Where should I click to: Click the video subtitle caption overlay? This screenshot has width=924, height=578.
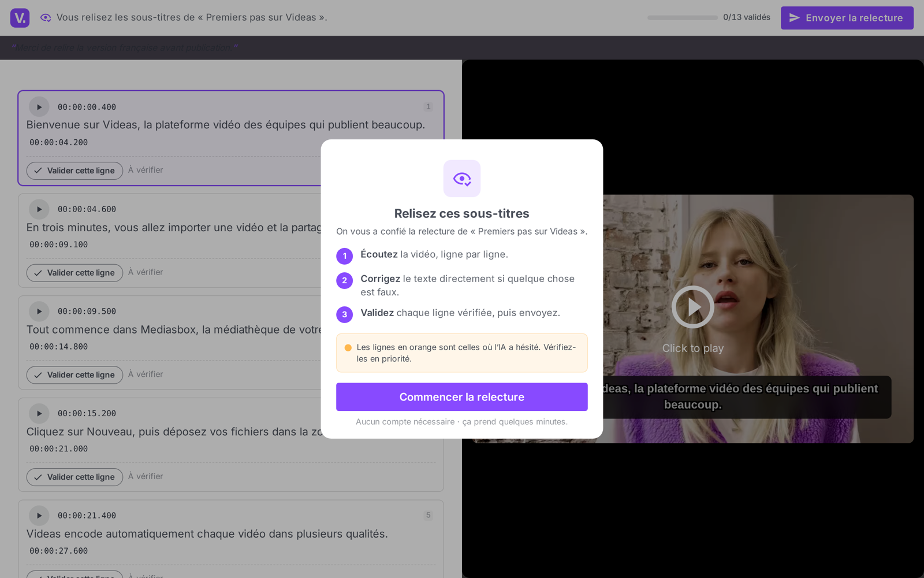tap(747, 397)
